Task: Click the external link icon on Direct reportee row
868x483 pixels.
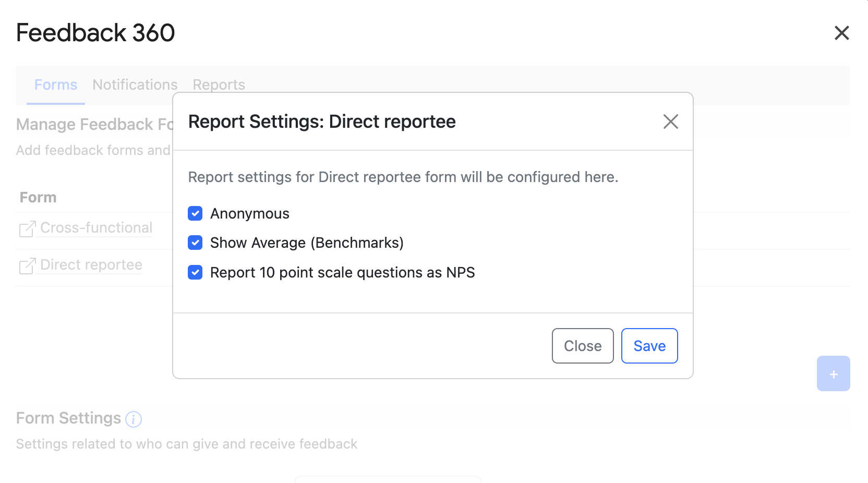Action: [x=27, y=265]
